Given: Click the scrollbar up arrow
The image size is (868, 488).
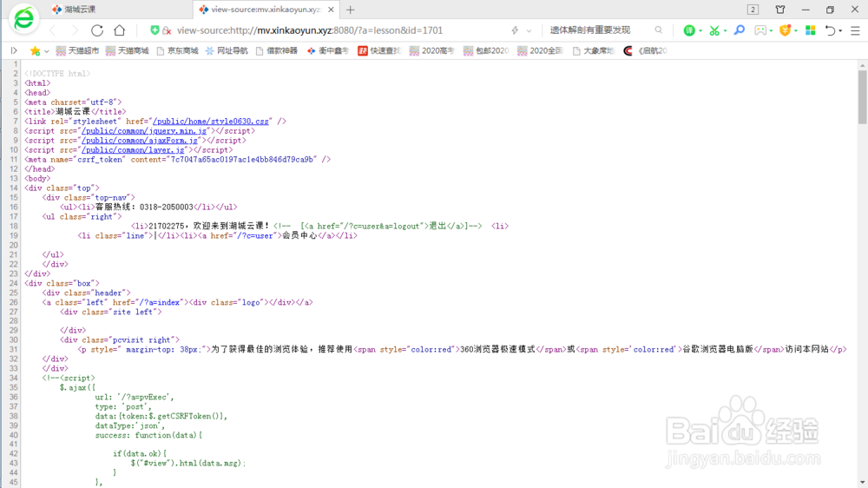Looking at the screenshot, I should click(x=863, y=65).
